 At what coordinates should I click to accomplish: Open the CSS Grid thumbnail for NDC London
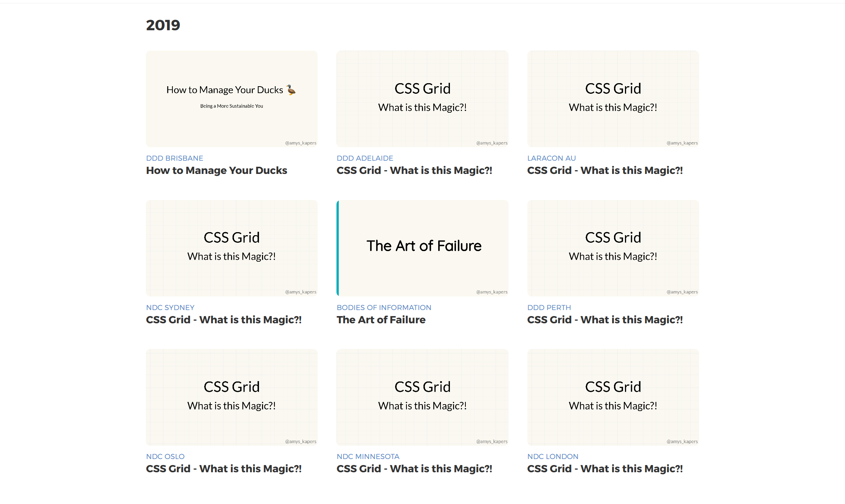coord(613,397)
